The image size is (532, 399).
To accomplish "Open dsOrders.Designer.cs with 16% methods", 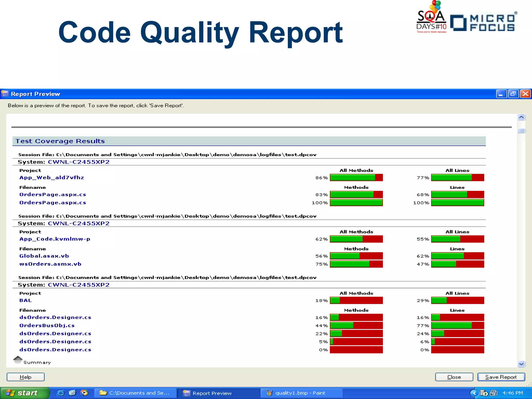I will 55,317.
